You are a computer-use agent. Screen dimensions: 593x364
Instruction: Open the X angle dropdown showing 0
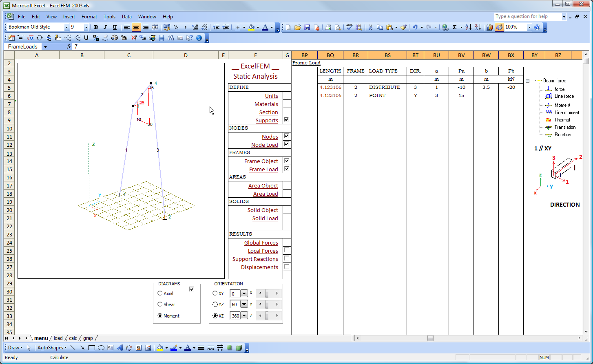[x=244, y=293]
